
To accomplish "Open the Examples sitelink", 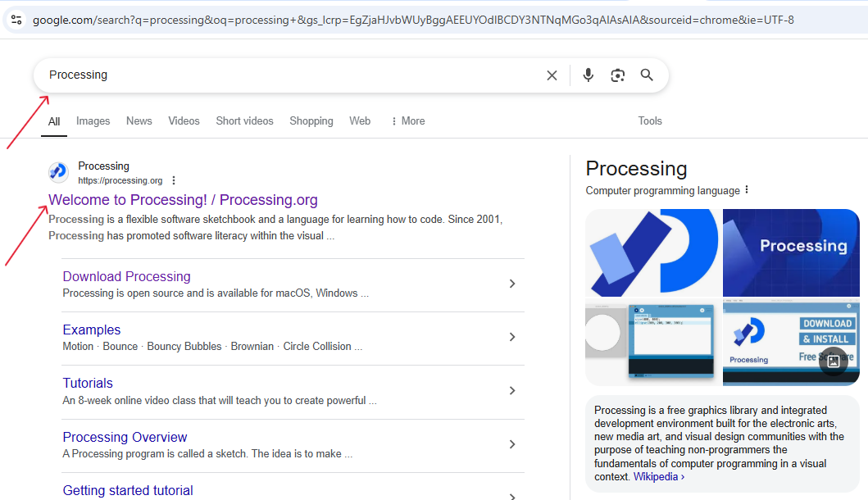I will pos(91,330).
